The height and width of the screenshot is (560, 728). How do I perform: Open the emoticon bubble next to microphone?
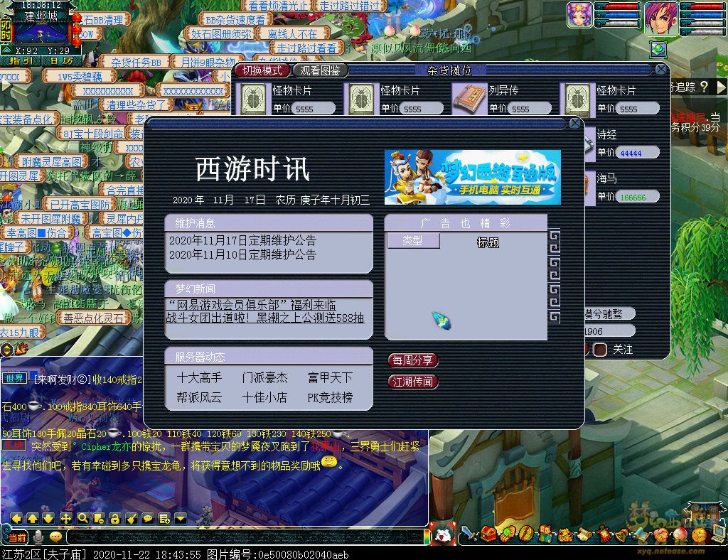click(55, 537)
